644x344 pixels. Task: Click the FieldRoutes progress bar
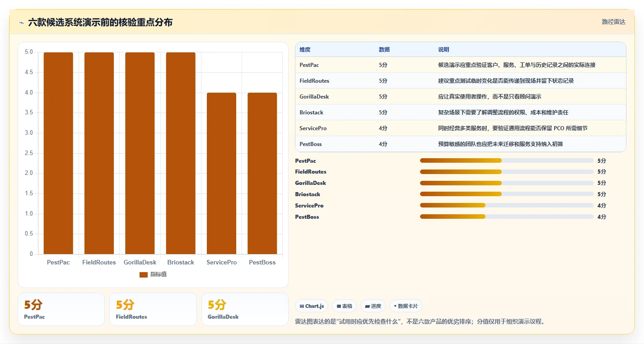(x=507, y=172)
